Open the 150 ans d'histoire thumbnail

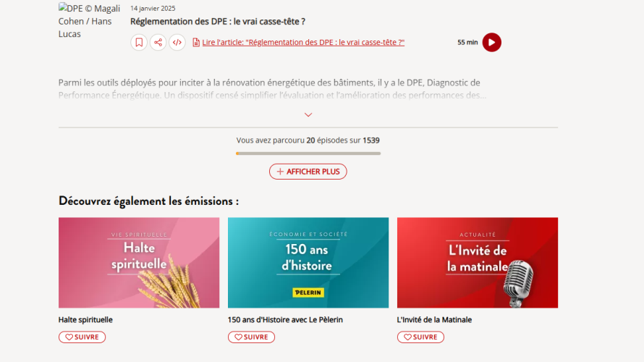(x=308, y=263)
